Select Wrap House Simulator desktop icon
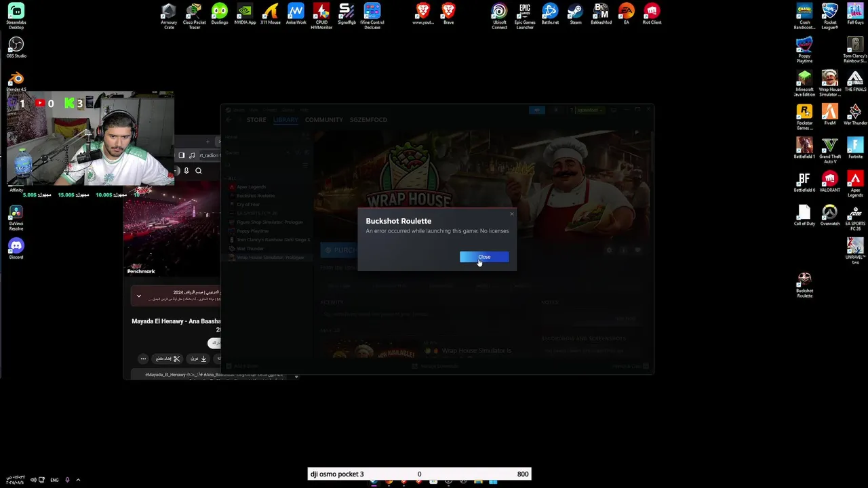The height and width of the screenshot is (488, 868). coord(830,83)
